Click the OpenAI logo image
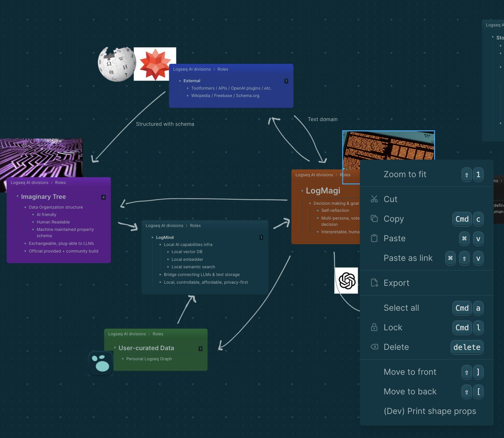 coord(347,281)
